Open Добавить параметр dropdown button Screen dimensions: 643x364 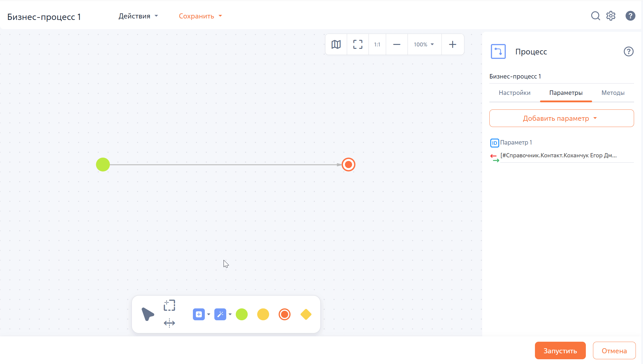tap(561, 118)
